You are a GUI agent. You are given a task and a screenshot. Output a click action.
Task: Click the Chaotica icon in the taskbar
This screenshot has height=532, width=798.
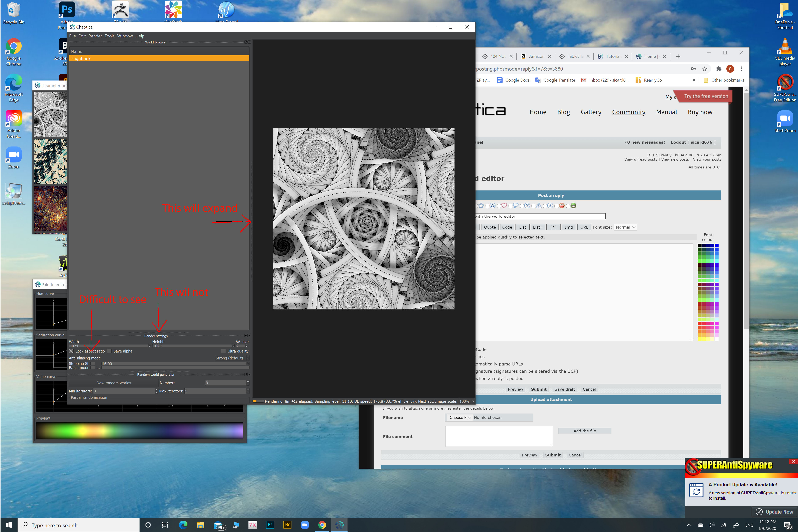coord(339,525)
